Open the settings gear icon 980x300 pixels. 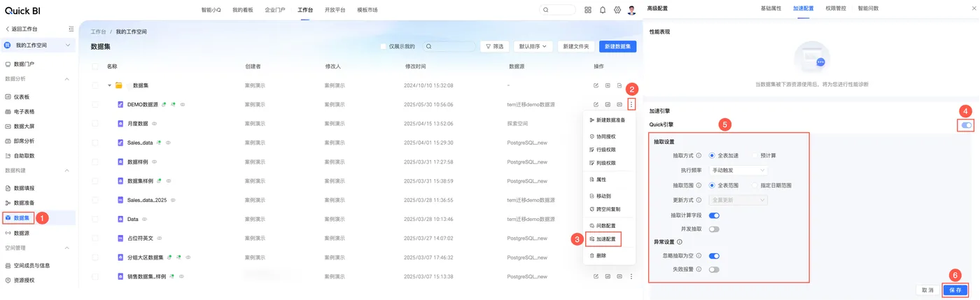pos(617,10)
